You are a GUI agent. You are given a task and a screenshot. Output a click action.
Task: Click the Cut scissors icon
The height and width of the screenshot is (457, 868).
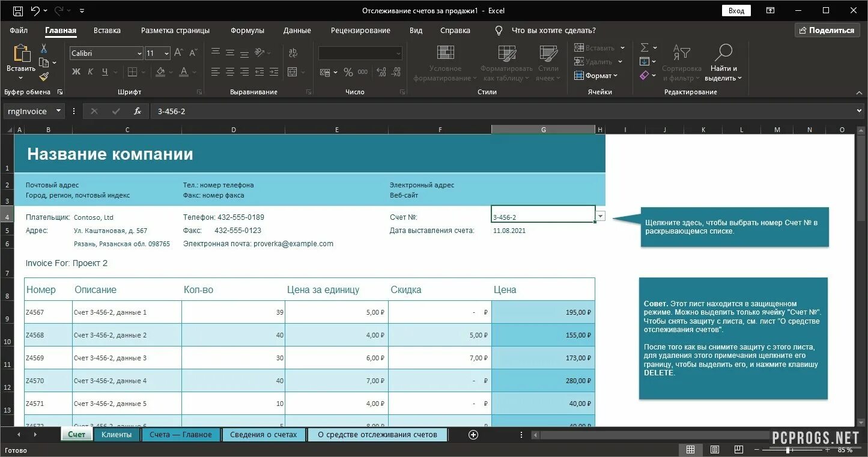click(44, 48)
